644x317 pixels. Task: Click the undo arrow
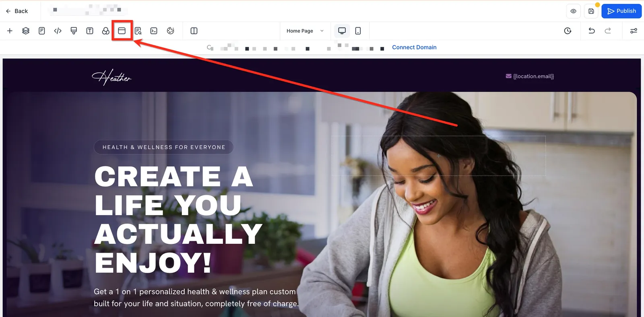(591, 31)
